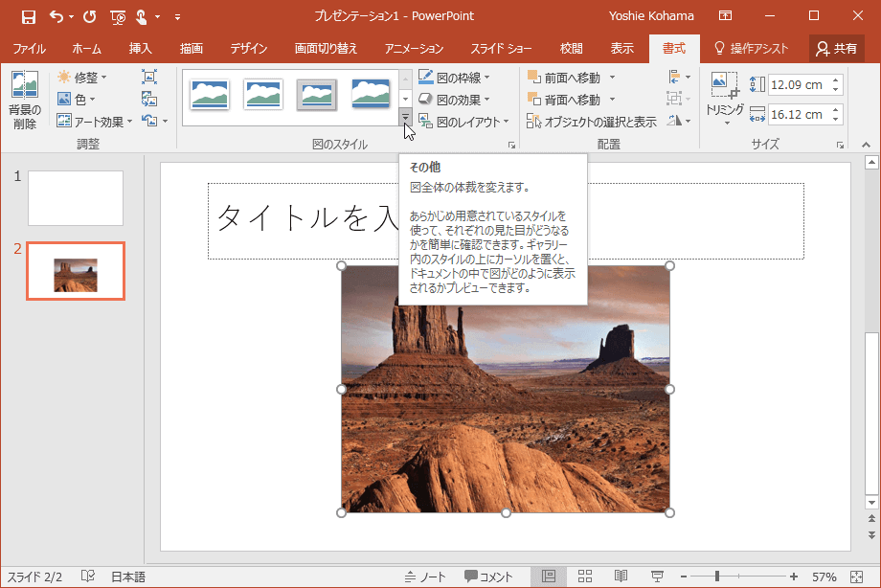Click zoom slider handle
Image resolution: width=881 pixels, height=588 pixels.
(717, 577)
